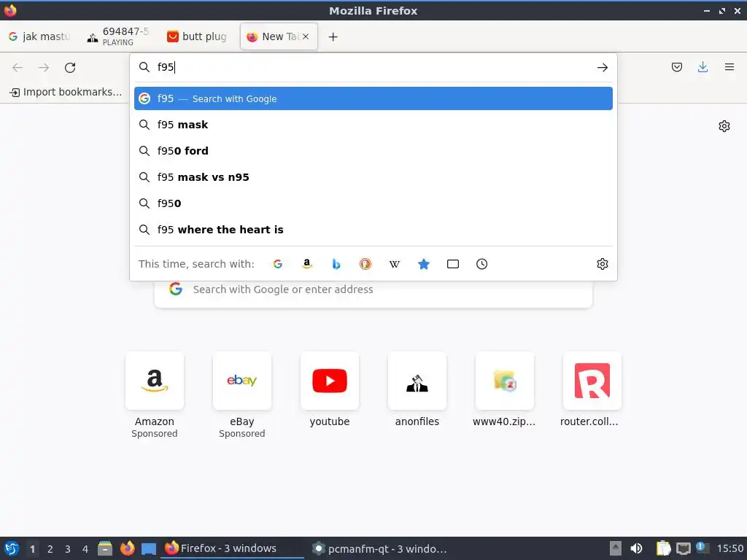Screen dimensions: 747x560
Task: Open the update notifier tray icon
Action: 703,548
